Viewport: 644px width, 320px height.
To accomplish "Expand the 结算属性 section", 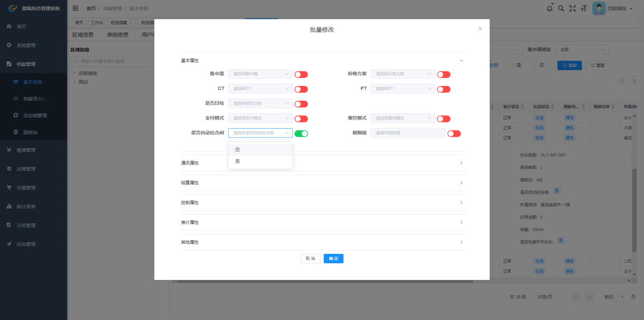I will click(x=322, y=183).
